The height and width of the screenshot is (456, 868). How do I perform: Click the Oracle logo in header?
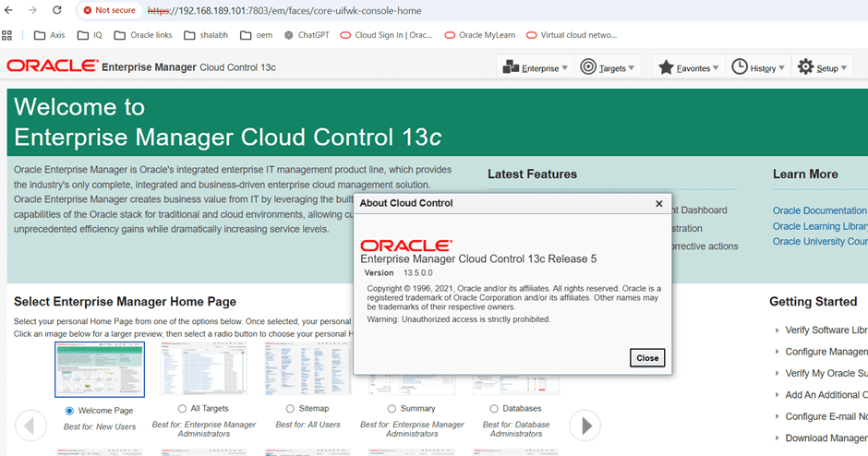point(52,66)
